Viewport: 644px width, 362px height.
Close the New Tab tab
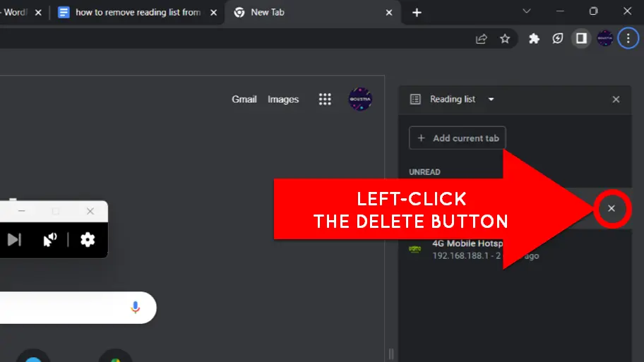389,13
